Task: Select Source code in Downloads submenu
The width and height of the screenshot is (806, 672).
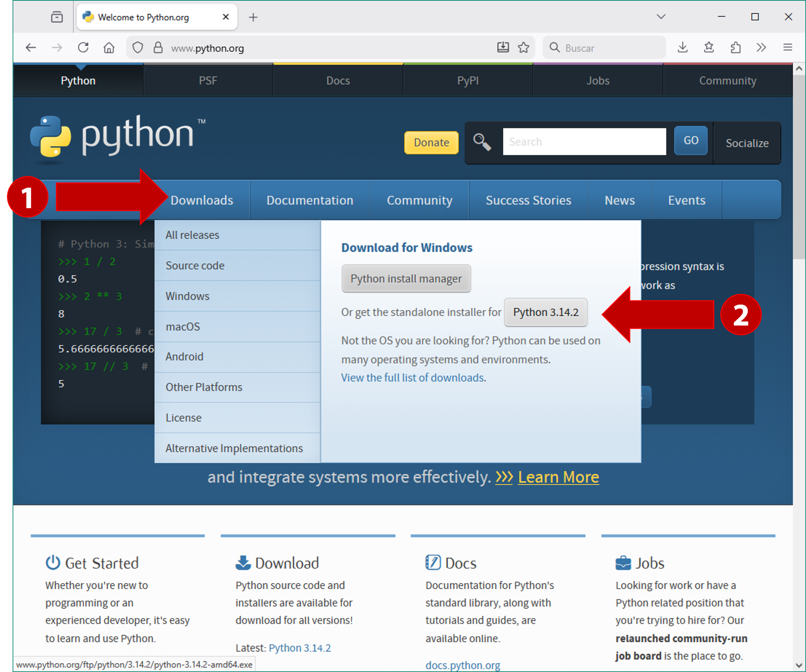Action: (237, 265)
